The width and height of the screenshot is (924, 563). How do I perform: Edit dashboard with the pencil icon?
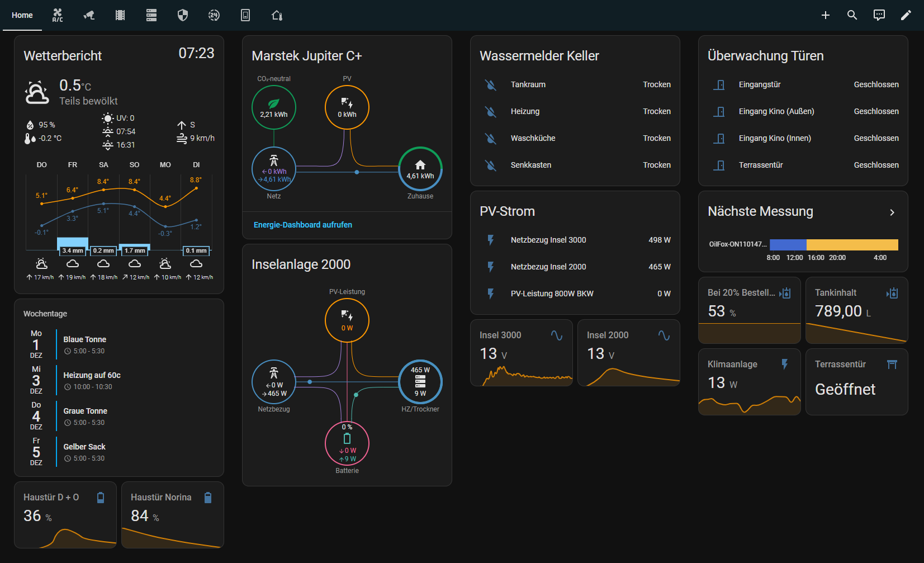[x=906, y=15]
